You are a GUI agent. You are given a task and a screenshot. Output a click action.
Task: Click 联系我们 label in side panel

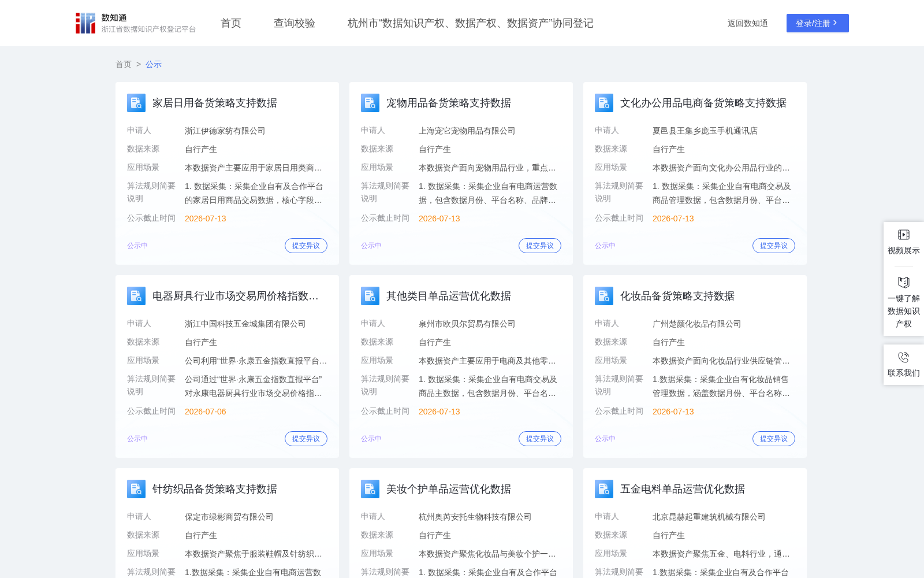pos(904,373)
